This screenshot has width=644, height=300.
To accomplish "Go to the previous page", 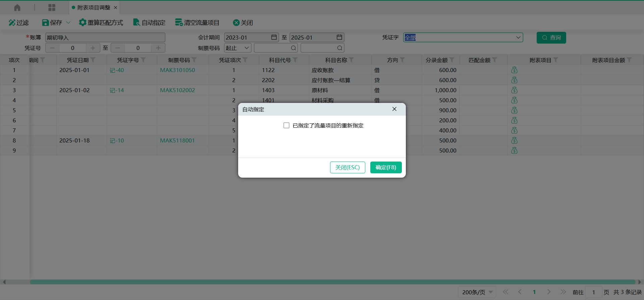I will click(x=520, y=292).
